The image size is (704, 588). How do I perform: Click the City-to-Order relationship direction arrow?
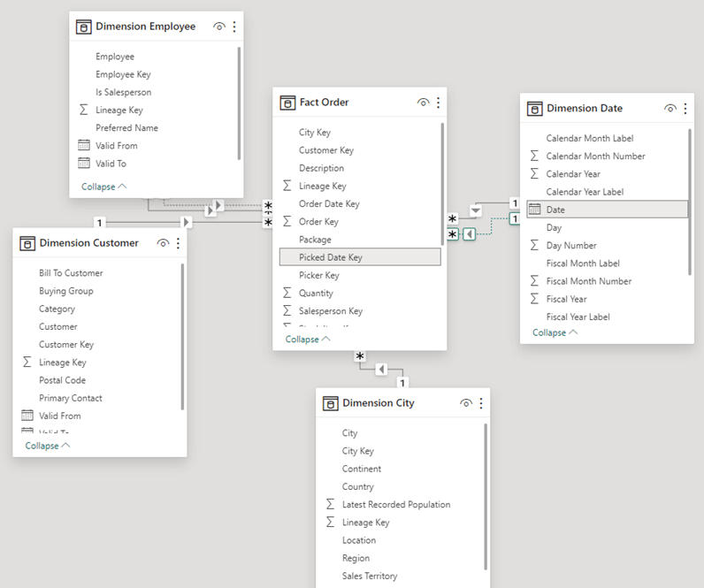381,369
